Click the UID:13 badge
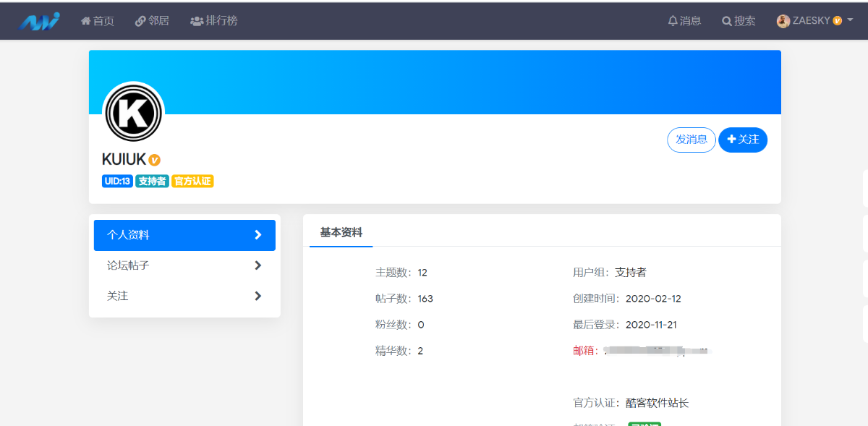The height and width of the screenshot is (426, 868). (x=117, y=182)
